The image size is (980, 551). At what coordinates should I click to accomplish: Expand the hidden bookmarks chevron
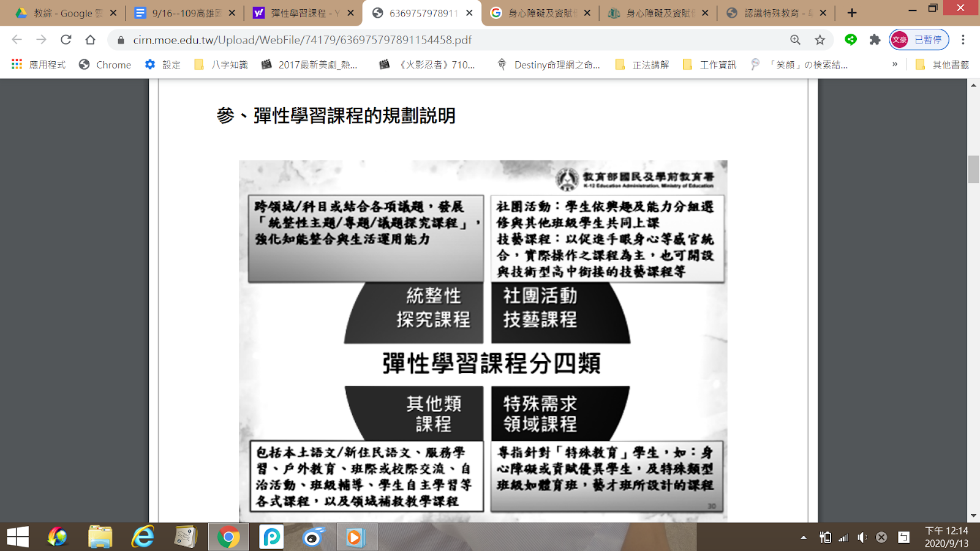(895, 64)
